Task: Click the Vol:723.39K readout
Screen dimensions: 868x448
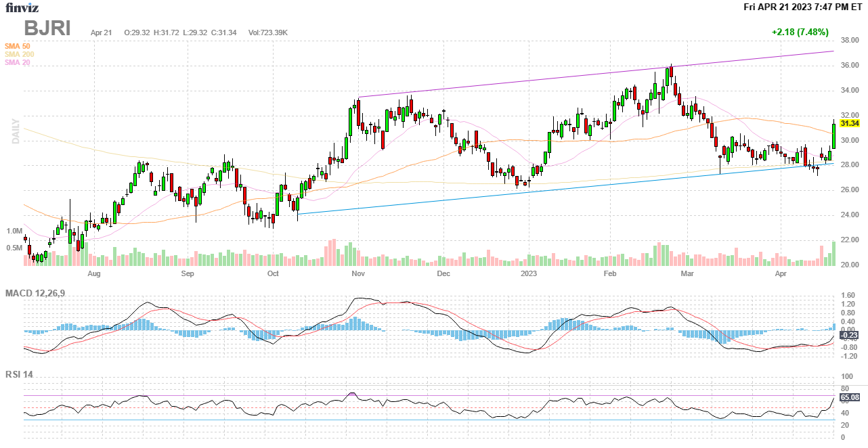Action: tap(269, 32)
